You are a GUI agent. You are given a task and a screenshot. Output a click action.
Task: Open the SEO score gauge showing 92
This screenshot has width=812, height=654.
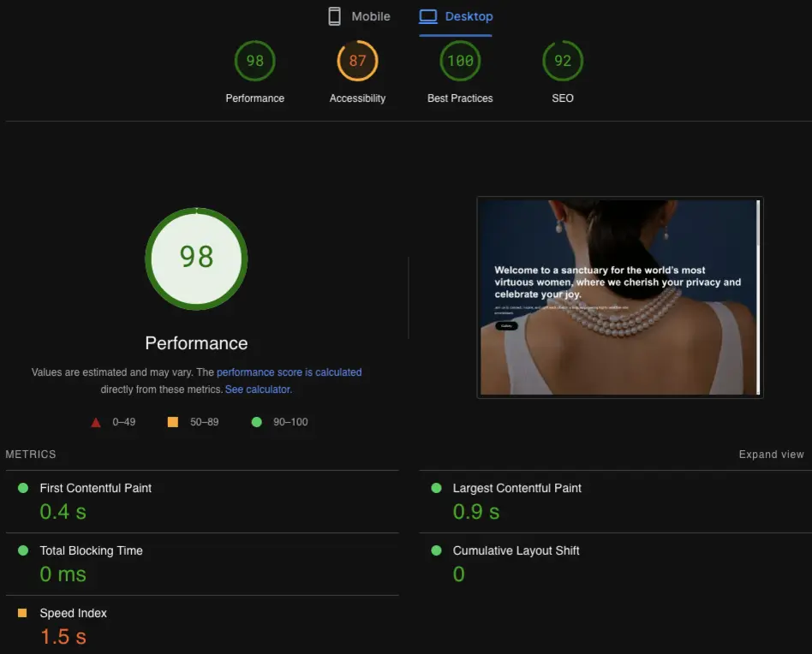click(x=563, y=61)
